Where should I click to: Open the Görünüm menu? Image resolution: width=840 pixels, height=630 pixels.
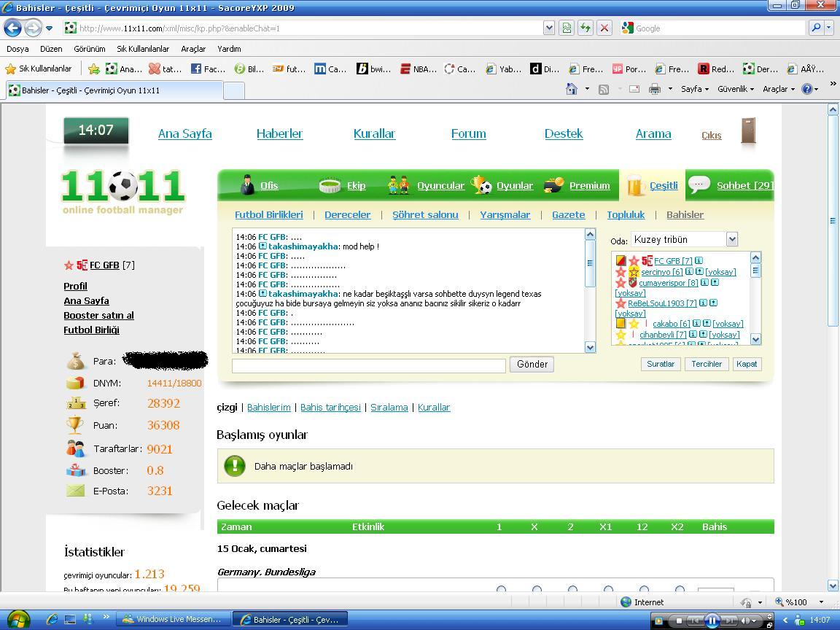[x=90, y=49]
